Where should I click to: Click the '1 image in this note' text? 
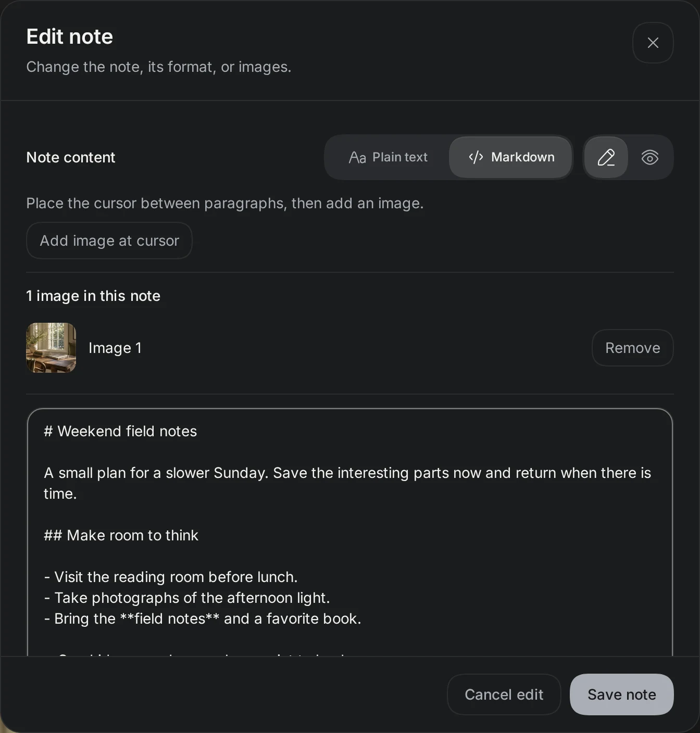point(93,296)
